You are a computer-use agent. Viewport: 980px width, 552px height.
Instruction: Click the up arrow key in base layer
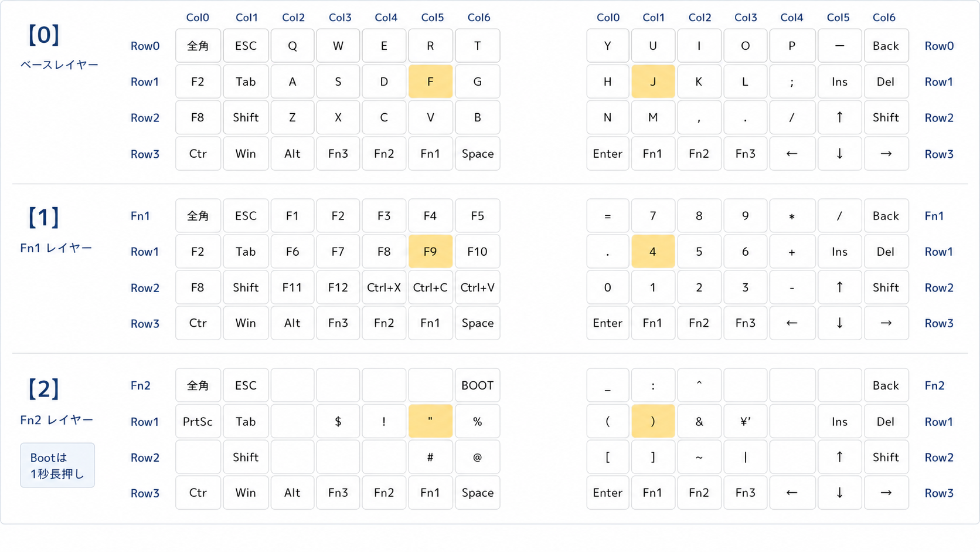839,117
